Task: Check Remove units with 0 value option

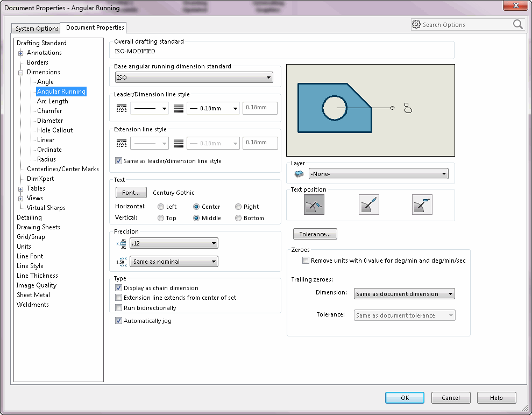Action: click(306, 261)
